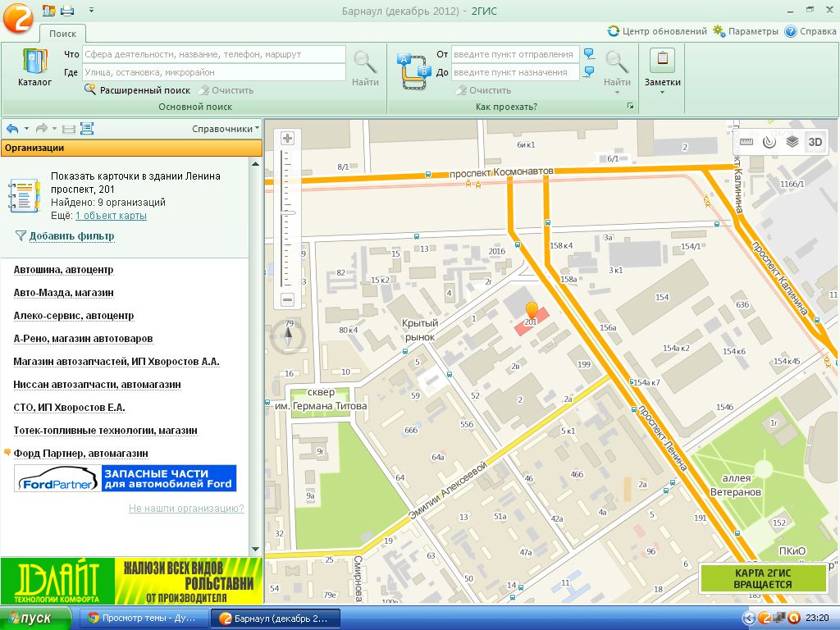
Task: Click the orange marker pin at building 201
Action: coord(532,311)
